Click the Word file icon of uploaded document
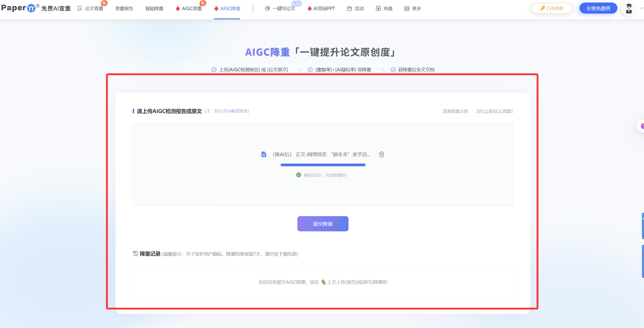This screenshot has height=328, width=644. point(263,154)
